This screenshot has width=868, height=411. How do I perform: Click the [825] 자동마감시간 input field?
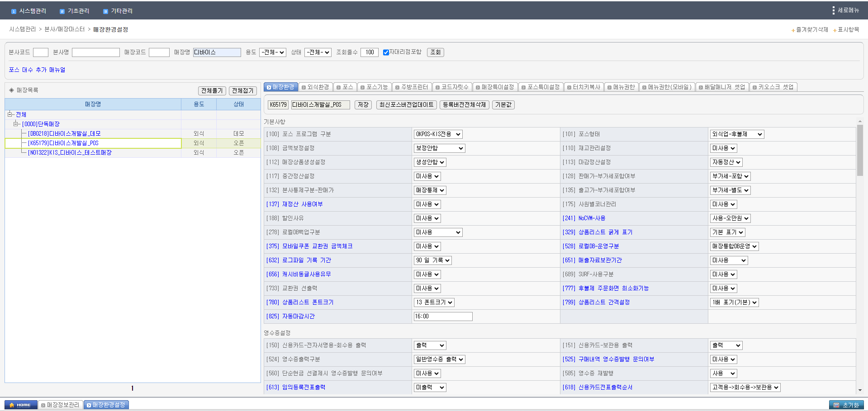(442, 317)
